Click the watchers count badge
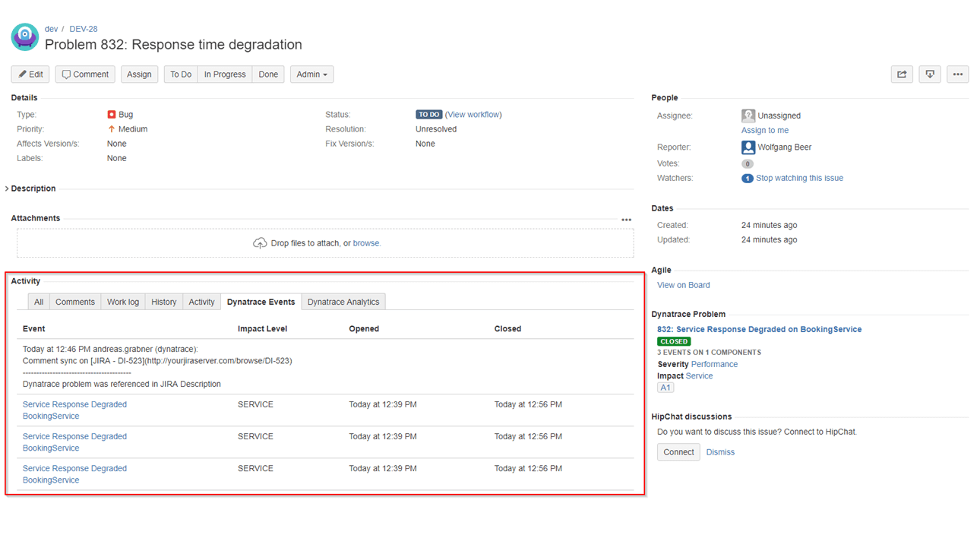This screenshot has height=551, width=980. [748, 179]
